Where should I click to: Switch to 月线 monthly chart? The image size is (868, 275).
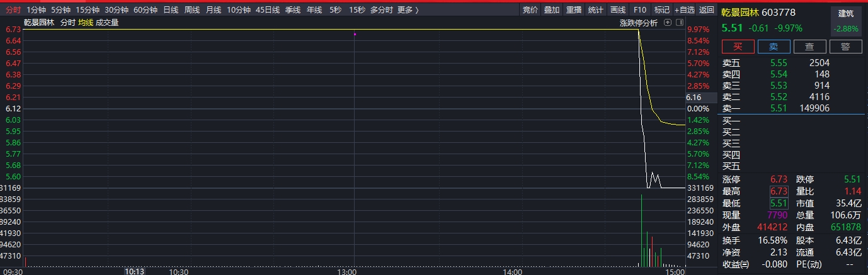[x=214, y=10]
